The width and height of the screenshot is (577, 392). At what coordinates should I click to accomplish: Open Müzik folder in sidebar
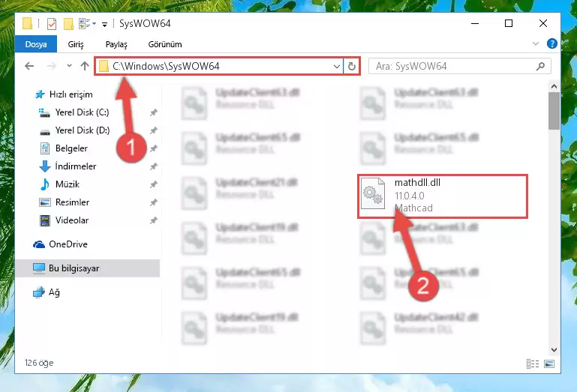(x=68, y=184)
